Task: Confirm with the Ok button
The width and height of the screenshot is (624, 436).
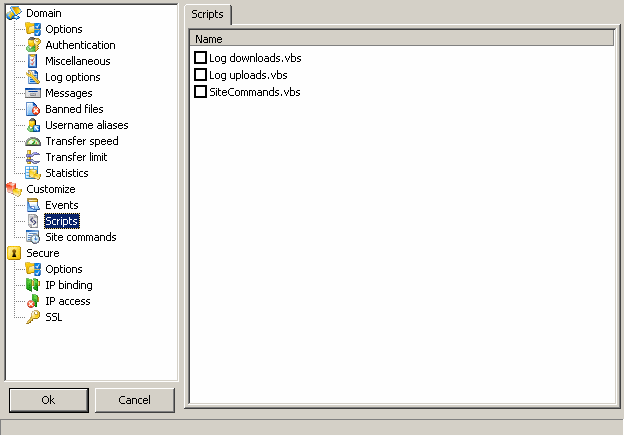Action: click(49, 400)
